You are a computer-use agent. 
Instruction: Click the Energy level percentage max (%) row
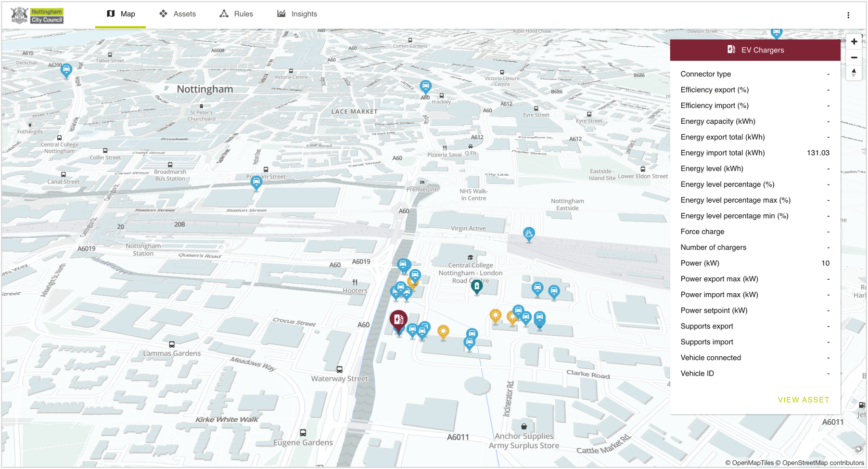pos(755,200)
